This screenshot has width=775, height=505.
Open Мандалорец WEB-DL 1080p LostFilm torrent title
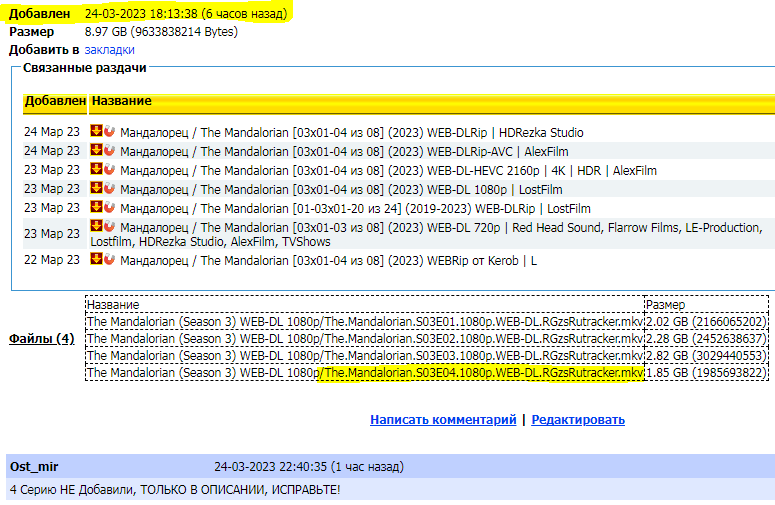pos(341,189)
